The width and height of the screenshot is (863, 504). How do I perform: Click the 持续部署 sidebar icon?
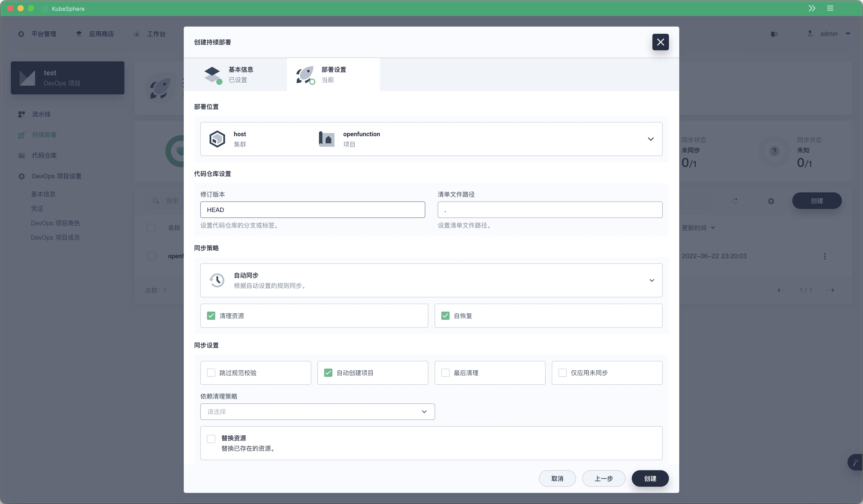[x=21, y=135]
